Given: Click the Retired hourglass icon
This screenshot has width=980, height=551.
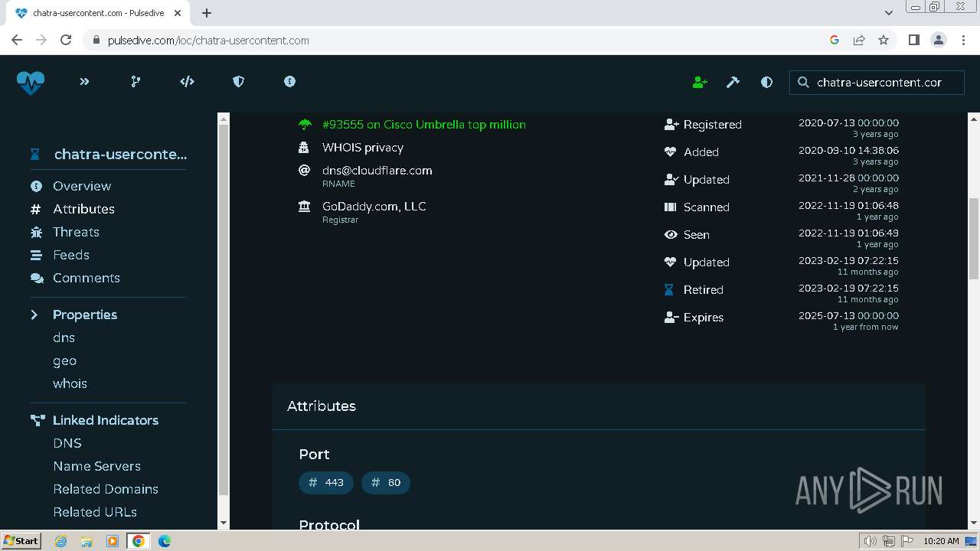Looking at the screenshot, I should 669,289.
